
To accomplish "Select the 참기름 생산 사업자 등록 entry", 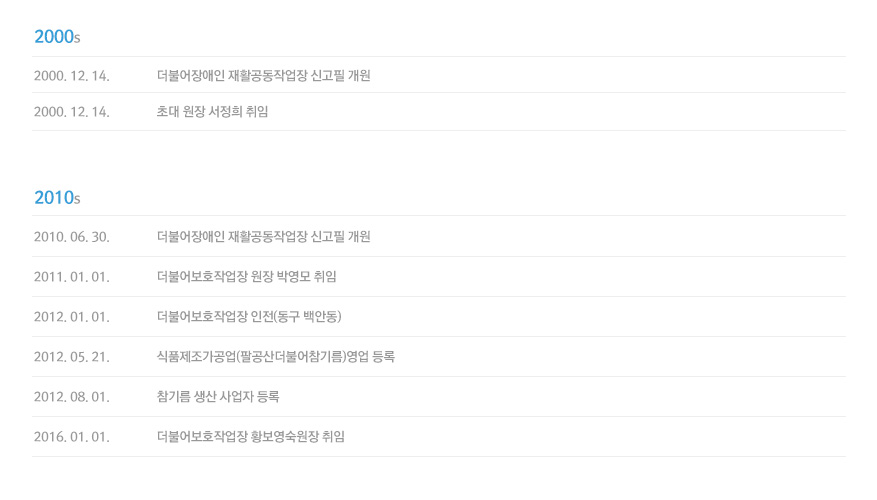I will pos(218,397).
